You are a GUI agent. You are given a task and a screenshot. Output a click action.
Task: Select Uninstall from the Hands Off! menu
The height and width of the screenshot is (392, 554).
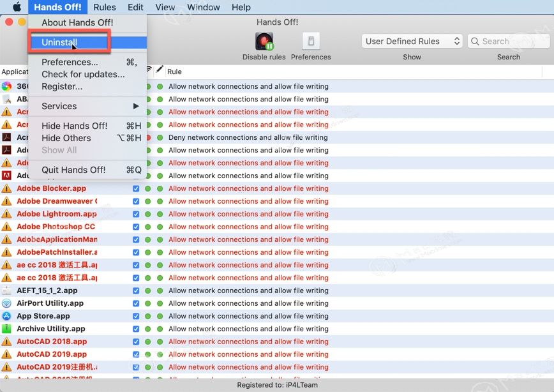[x=87, y=42]
